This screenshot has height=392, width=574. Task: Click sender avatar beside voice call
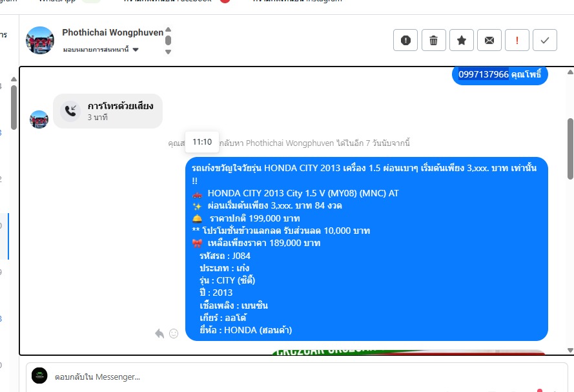[x=39, y=119]
